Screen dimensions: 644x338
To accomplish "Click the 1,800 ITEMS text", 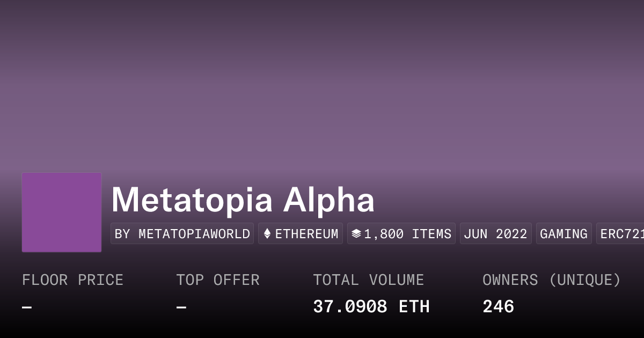I will (408, 234).
